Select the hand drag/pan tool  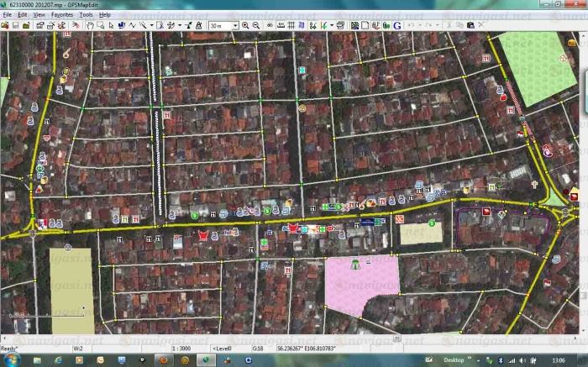(89, 26)
